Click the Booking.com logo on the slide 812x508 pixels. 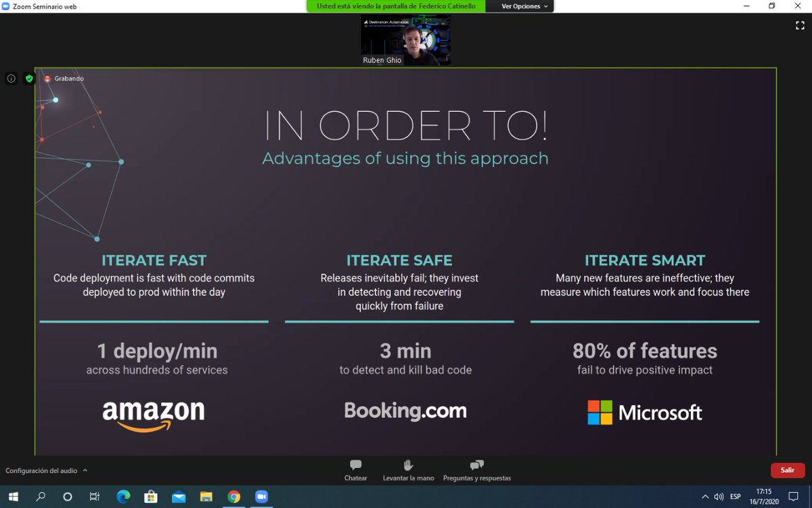tap(405, 410)
